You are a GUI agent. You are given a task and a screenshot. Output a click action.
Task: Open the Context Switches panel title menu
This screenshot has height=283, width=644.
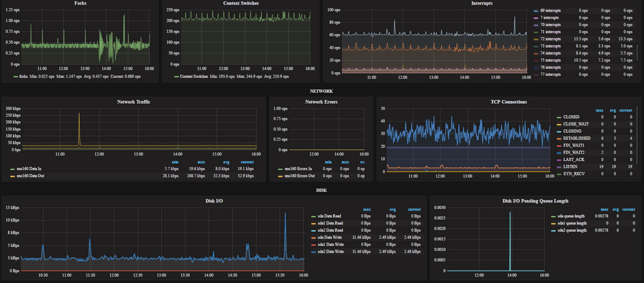click(241, 3)
